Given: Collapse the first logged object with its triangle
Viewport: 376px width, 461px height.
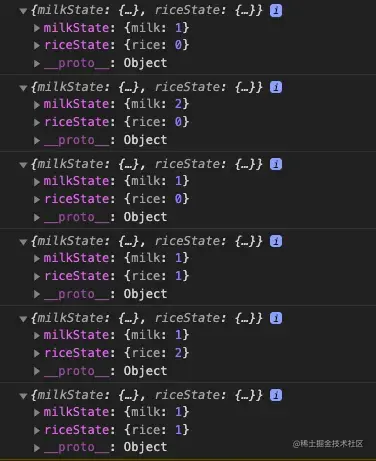Looking at the screenshot, I should click(23, 11).
